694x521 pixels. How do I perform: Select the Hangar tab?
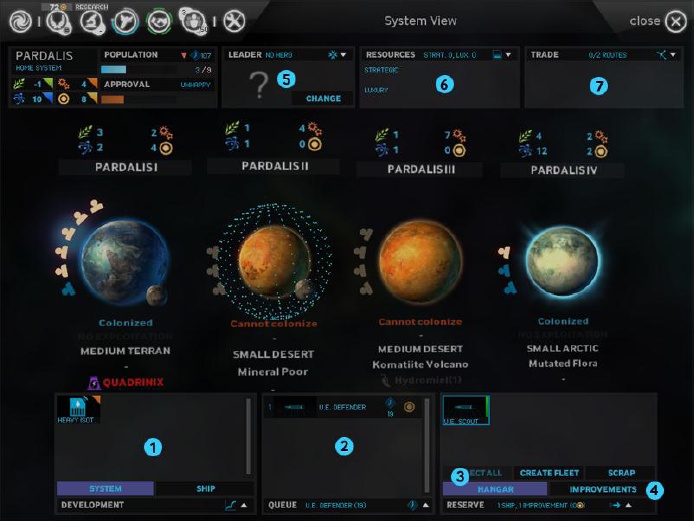point(495,489)
